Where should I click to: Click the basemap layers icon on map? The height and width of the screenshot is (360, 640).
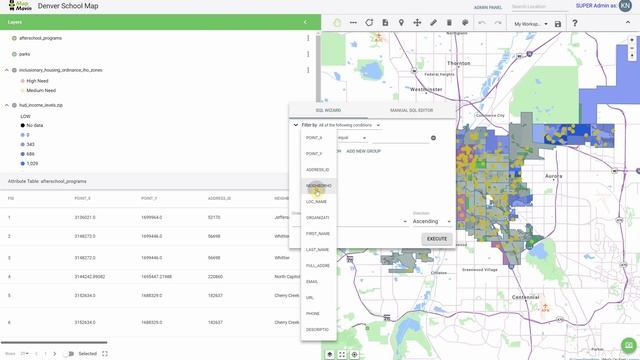(330, 355)
